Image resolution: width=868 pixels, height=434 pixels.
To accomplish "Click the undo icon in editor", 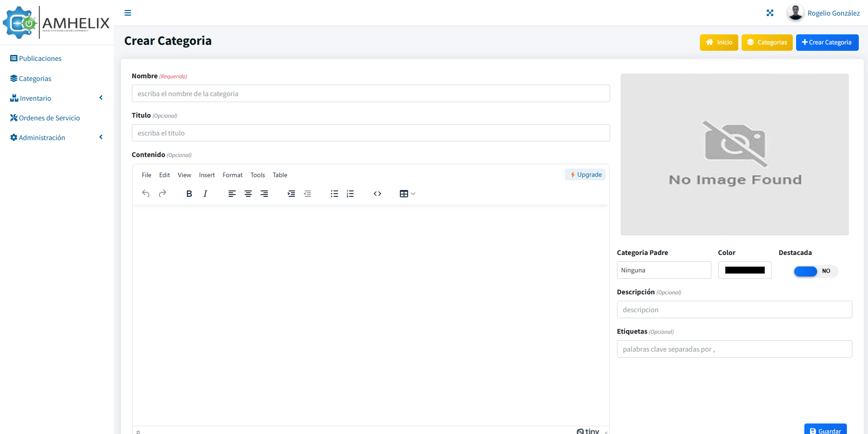I will click(146, 194).
